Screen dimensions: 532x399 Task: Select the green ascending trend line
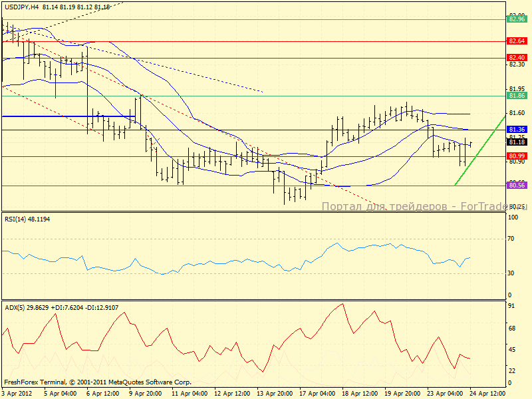[479, 150]
